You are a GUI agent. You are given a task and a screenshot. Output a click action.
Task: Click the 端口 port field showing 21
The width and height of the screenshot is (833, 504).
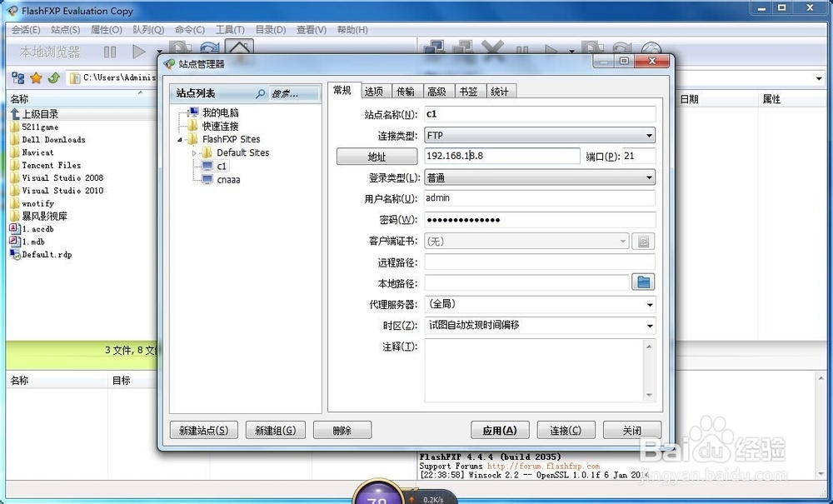tap(639, 156)
